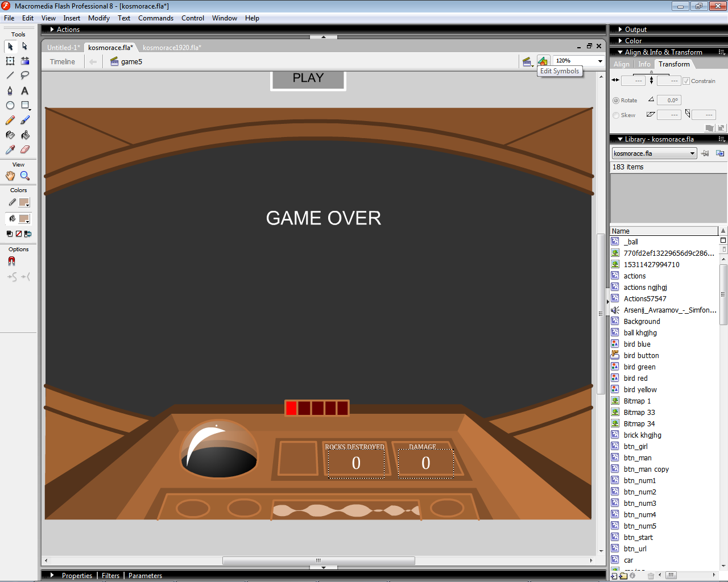728x582 pixels.
Task: Select the Free Transform tool
Action: [x=10, y=61]
